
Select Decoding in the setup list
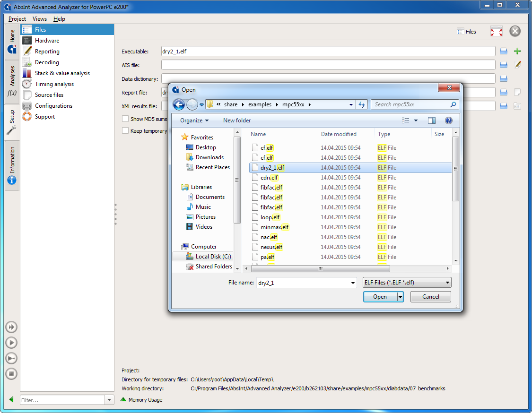pyautogui.click(x=67, y=62)
